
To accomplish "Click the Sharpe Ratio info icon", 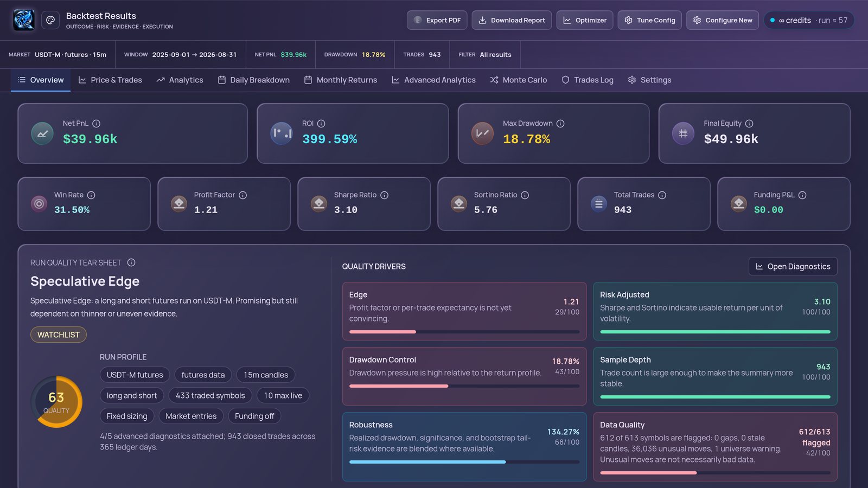I will 384,195.
